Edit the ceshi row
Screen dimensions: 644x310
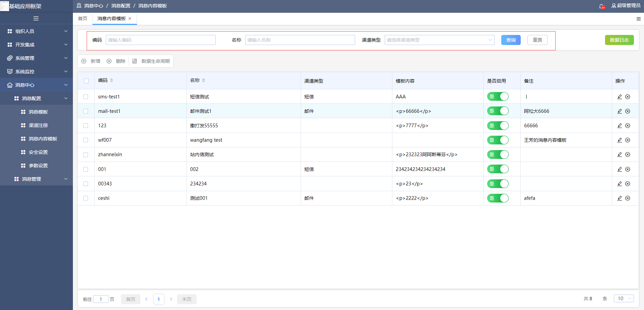pos(619,198)
